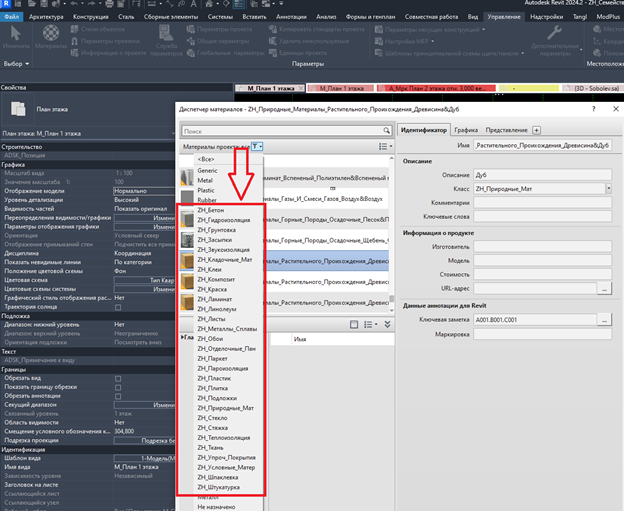The image size is (624, 511).
Task: Select ZH_Природные_Мат in filter list
Action: point(226,408)
